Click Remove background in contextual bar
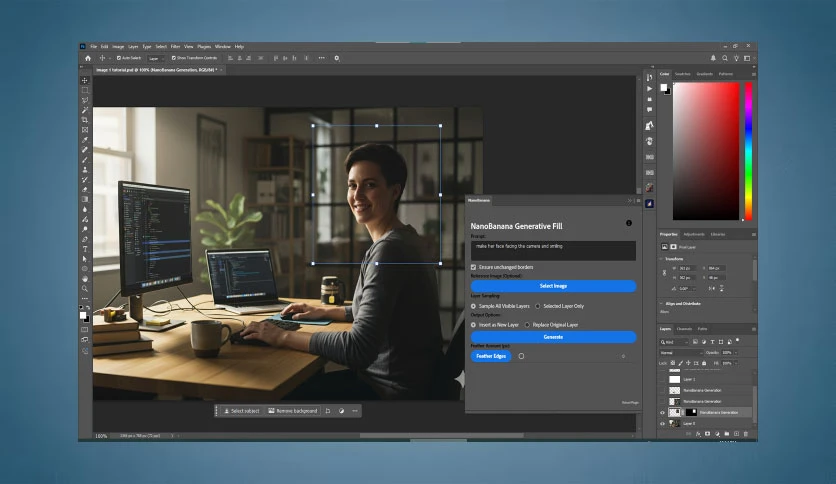This screenshot has height=484, width=836. tap(293, 411)
